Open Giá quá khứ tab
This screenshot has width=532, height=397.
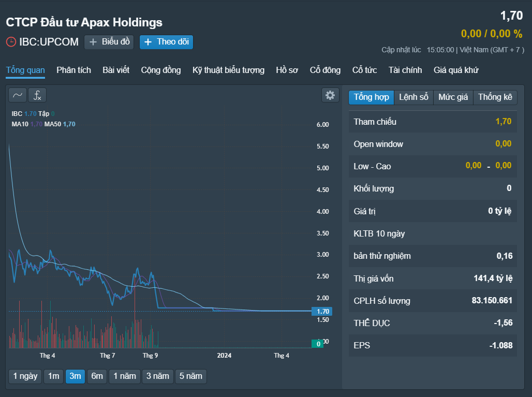coord(456,70)
